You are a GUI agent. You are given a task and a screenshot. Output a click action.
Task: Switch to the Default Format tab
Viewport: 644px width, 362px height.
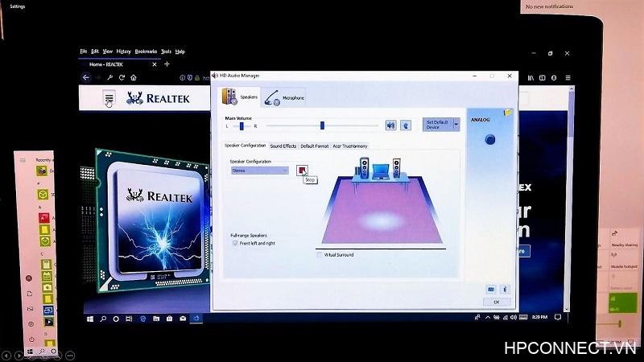pos(314,146)
